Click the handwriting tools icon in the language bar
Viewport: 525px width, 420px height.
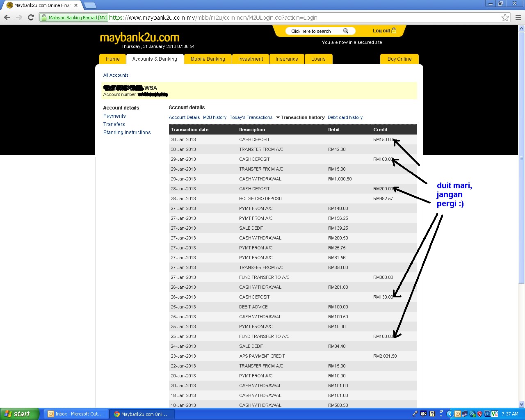click(423, 414)
